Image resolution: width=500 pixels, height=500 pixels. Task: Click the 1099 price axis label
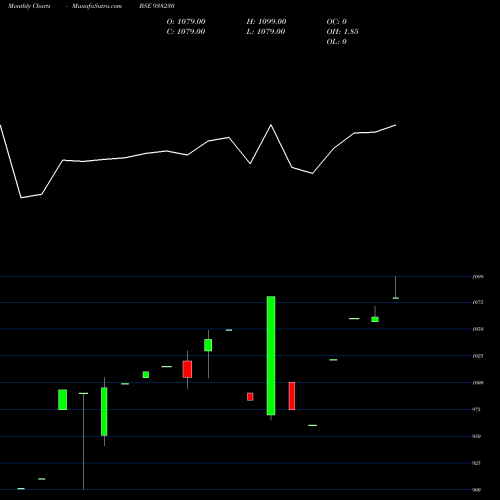pos(478,277)
